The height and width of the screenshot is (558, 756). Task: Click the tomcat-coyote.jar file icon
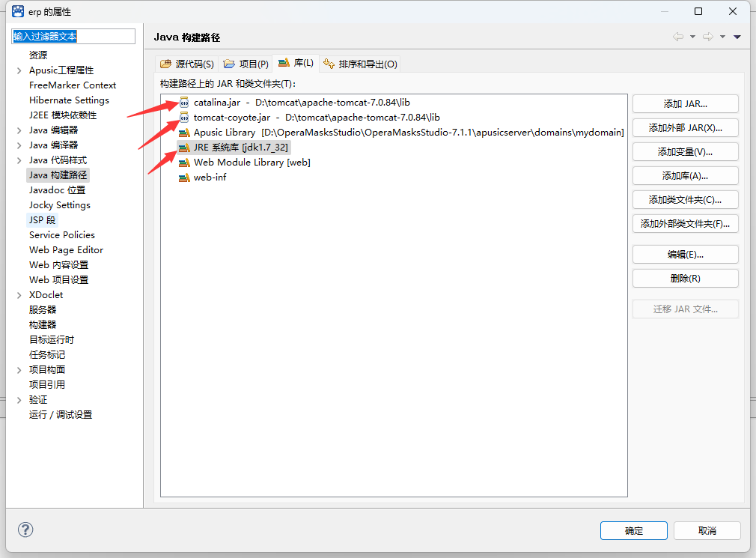tap(184, 117)
